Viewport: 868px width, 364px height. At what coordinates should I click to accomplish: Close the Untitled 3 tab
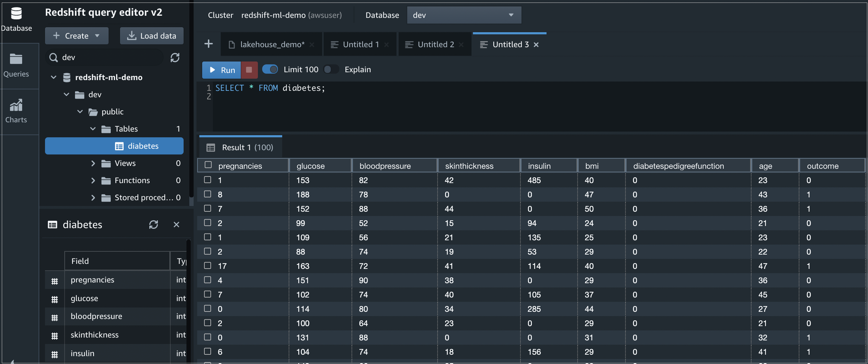tap(536, 45)
